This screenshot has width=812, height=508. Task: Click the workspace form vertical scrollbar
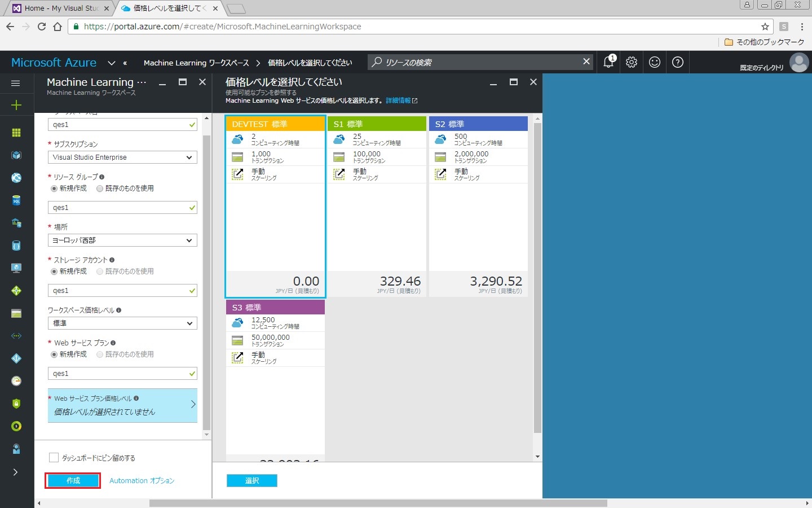coord(206,282)
